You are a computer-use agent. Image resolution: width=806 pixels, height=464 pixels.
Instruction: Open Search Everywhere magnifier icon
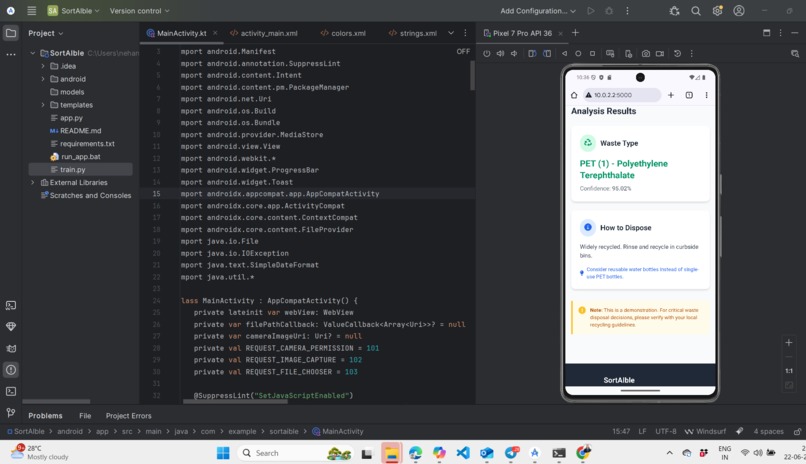point(695,11)
